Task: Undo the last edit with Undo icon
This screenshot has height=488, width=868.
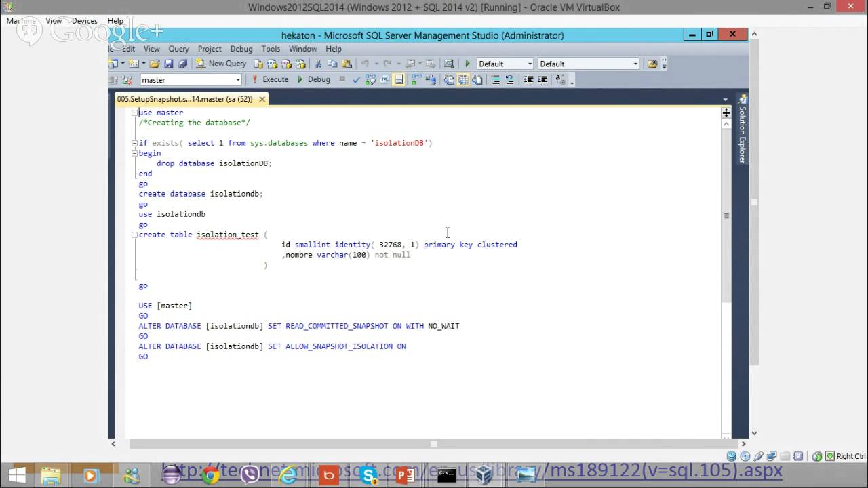Action: point(366,64)
